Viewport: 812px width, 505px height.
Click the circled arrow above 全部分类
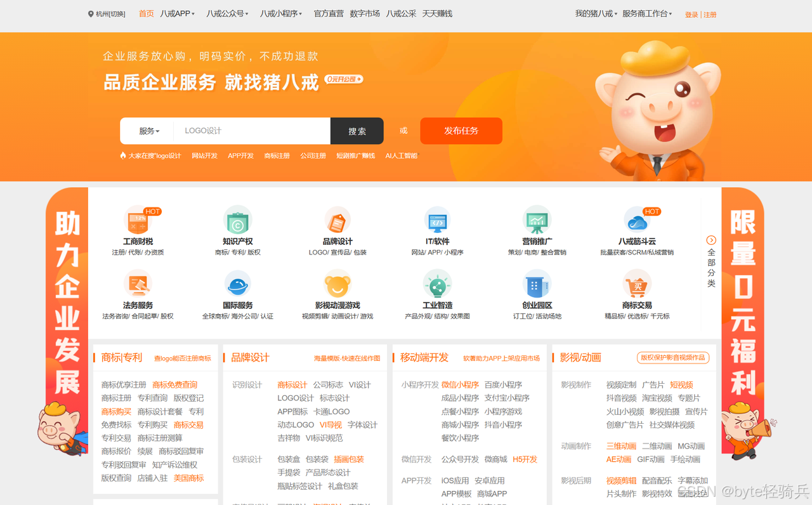point(711,240)
